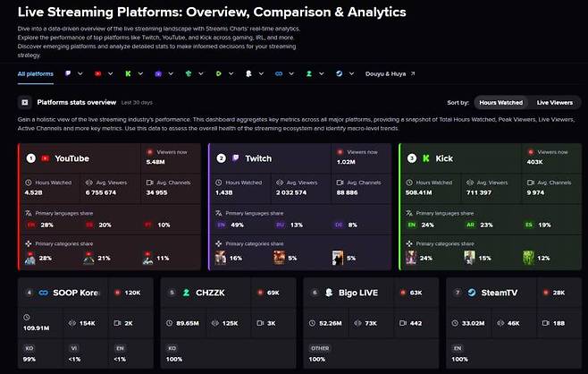
Task: Open the SteamTV platform title
Action: coord(500,293)
